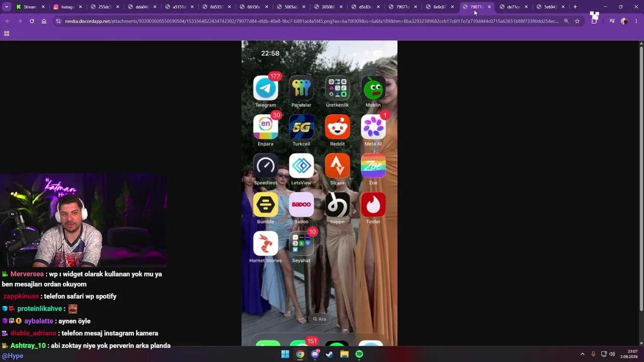Open the apps grid in bookmarks bar
The height and width of the screenshot is (362, 644).
pos(7,33)
